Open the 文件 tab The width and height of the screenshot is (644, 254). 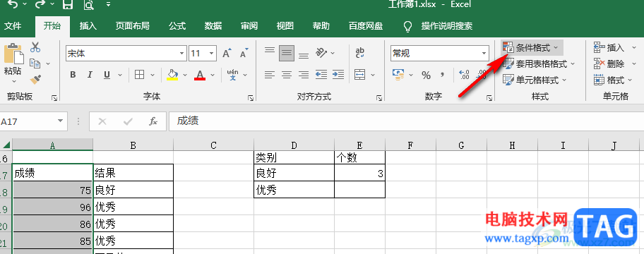[13, 26]
